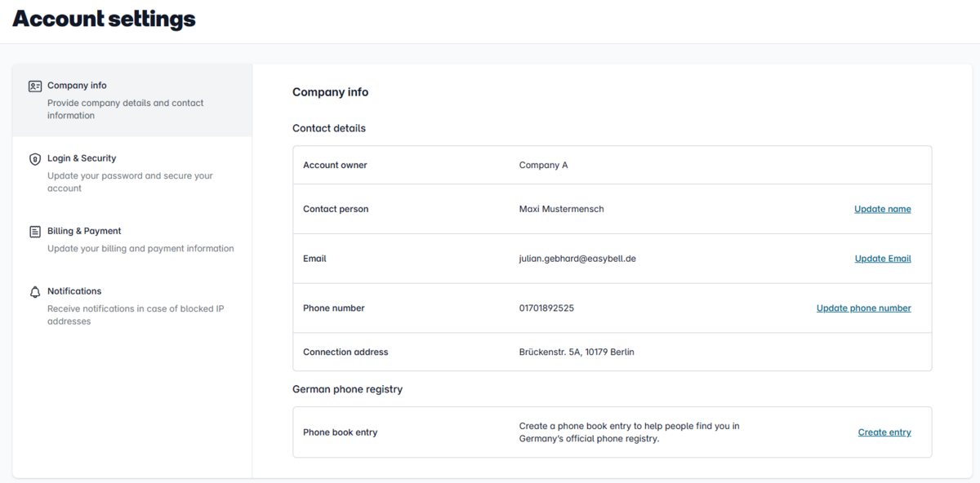Click the Account settings page heading
The image size is (980, 483).
click(x=104, y=19)
